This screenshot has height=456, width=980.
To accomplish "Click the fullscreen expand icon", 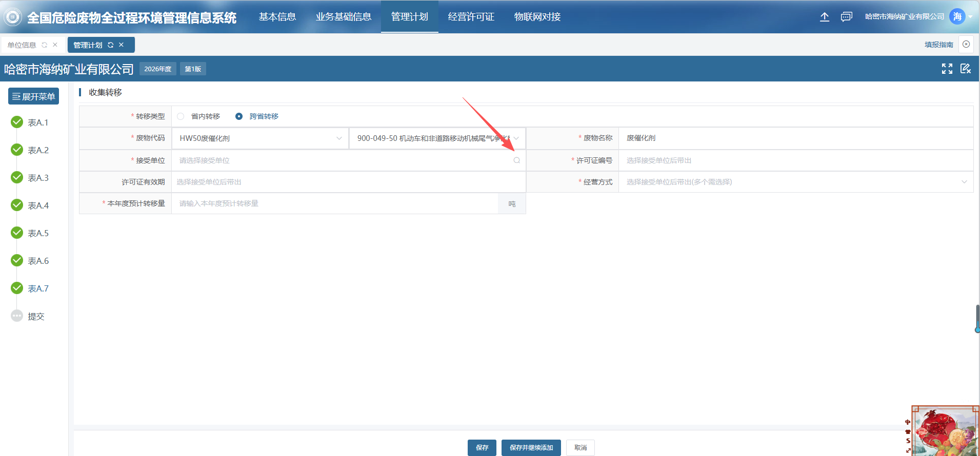I will point(947,69).
